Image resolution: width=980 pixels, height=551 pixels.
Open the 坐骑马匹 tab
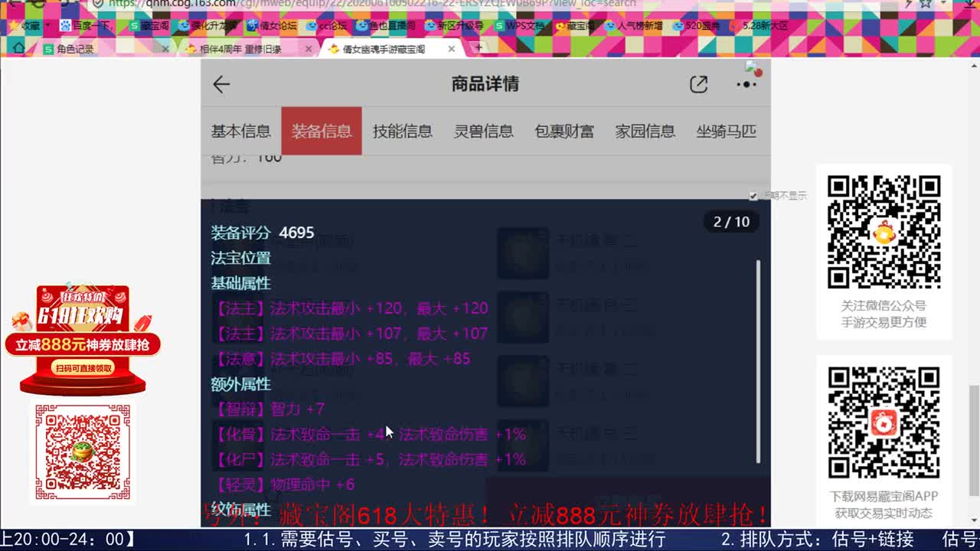(x=726, y=131)
